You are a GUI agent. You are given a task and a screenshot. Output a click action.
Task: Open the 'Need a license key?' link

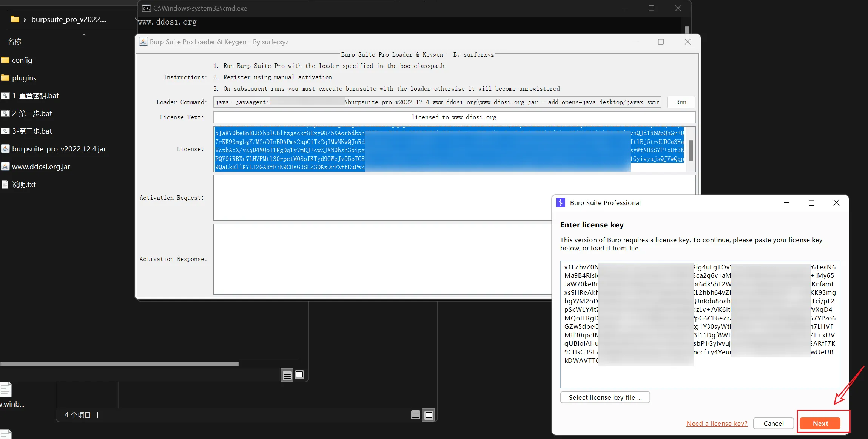click(x=717, y=424)
